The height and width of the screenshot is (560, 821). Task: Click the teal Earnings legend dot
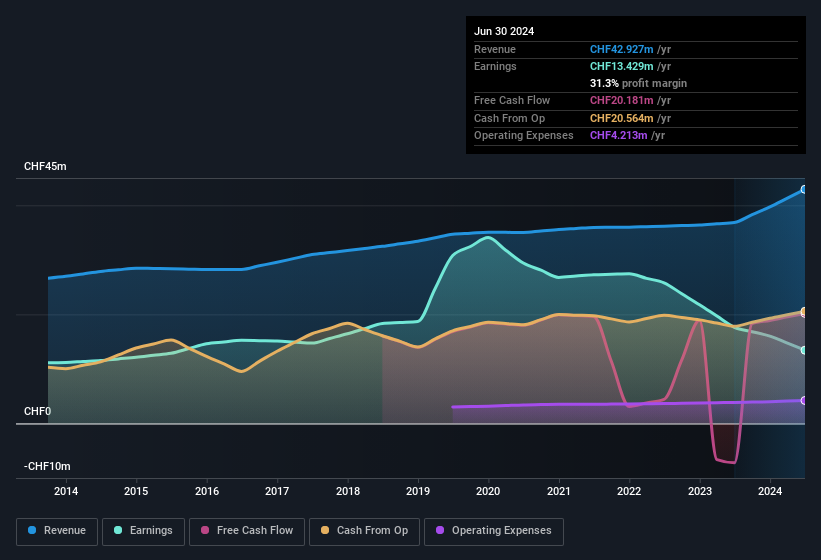(118, 531)
